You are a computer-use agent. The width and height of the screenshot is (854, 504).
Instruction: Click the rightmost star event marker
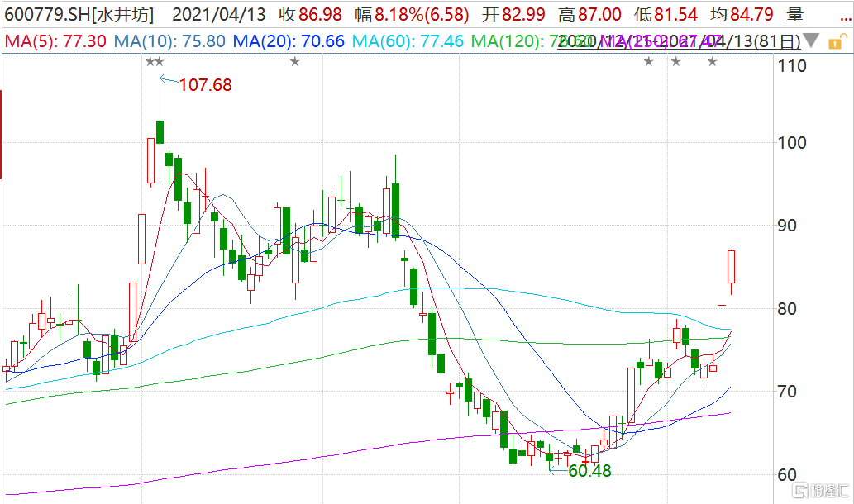[713, 62]
